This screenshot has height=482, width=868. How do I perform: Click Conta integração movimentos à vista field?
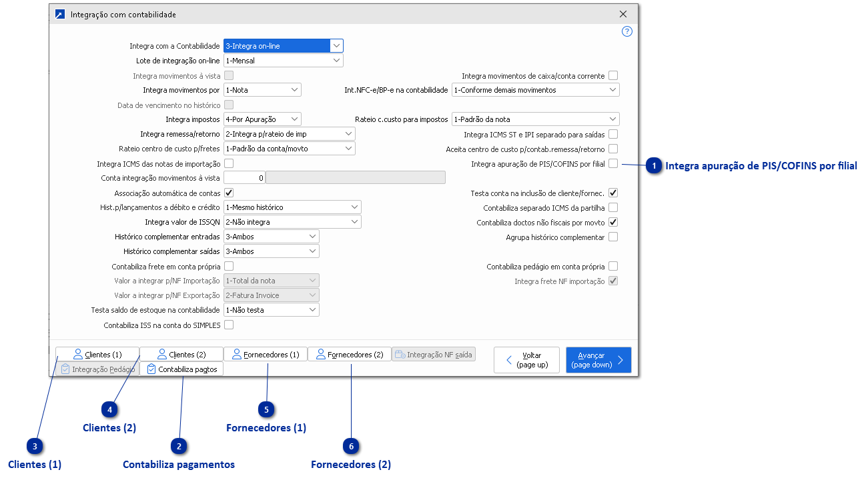(244, 178)
